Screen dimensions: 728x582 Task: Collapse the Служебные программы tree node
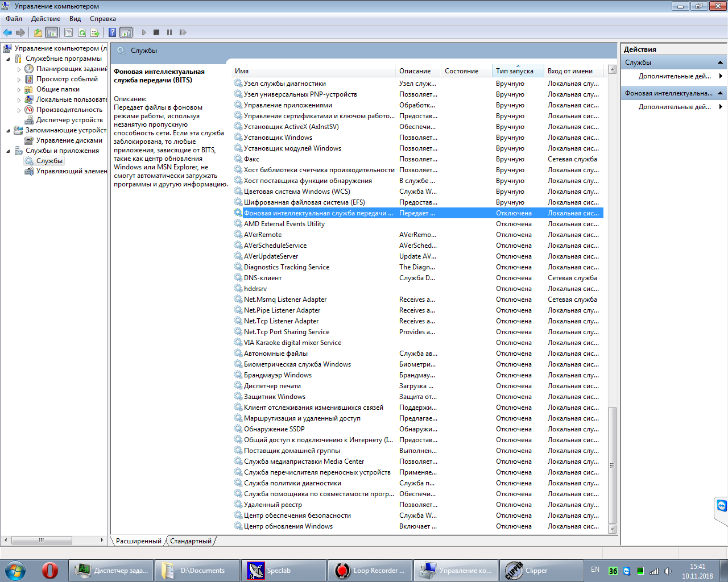(8, 59)
